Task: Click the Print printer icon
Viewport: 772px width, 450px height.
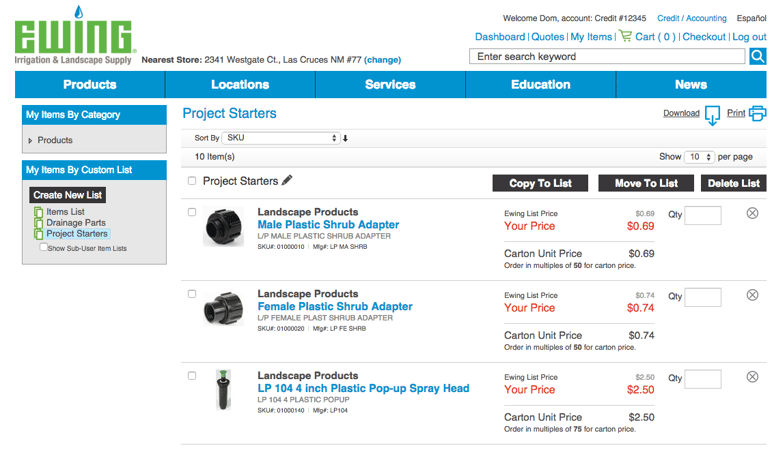Action: tap(757, 113)
